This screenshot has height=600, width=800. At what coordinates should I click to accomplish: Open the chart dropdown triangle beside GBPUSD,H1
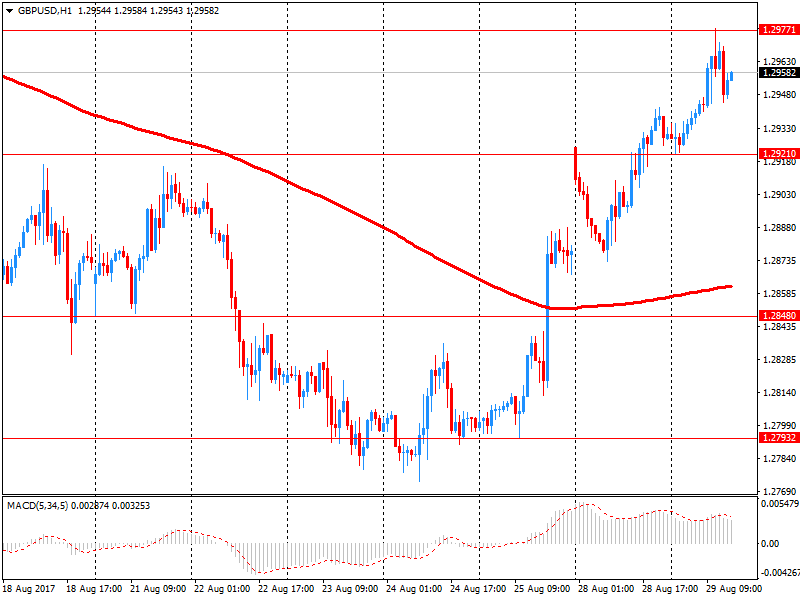point(9,11)
